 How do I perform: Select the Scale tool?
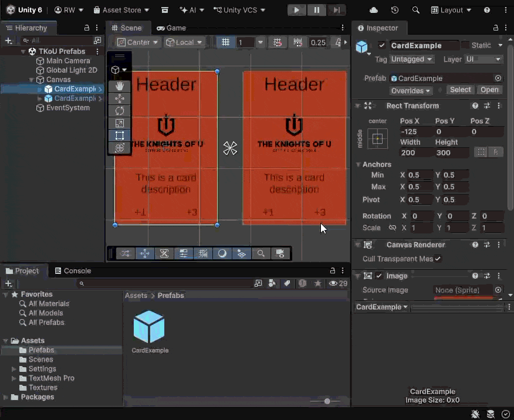coord(120,123)
